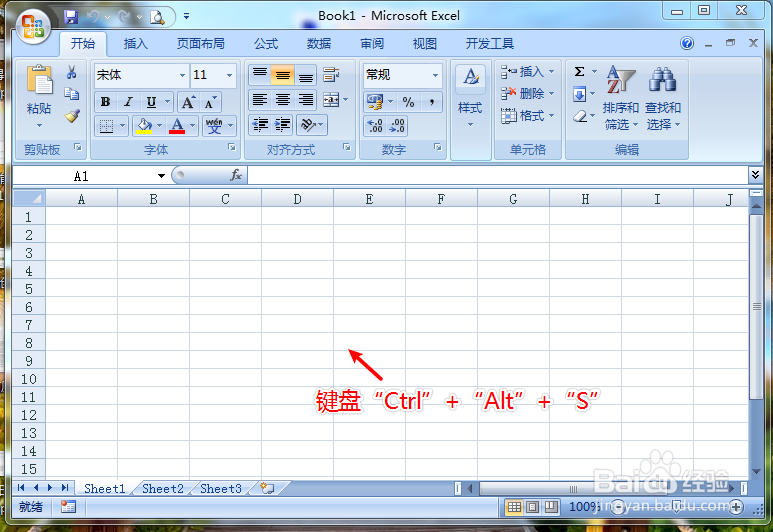
Task: Increase font size with large A
Action: tap(188, 103)
